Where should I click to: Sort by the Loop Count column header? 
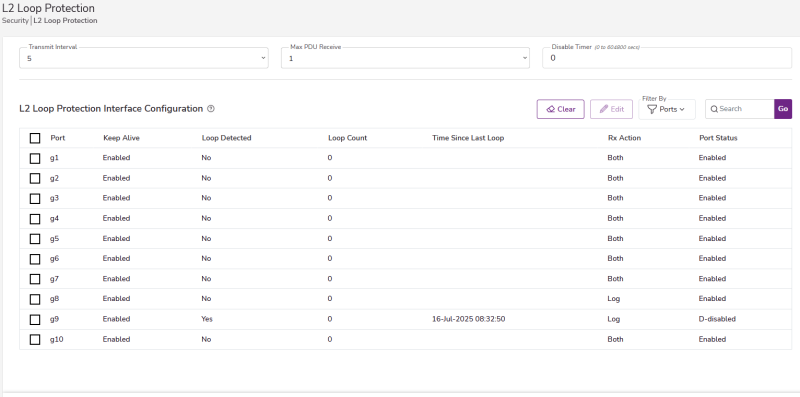pos(347,138)
